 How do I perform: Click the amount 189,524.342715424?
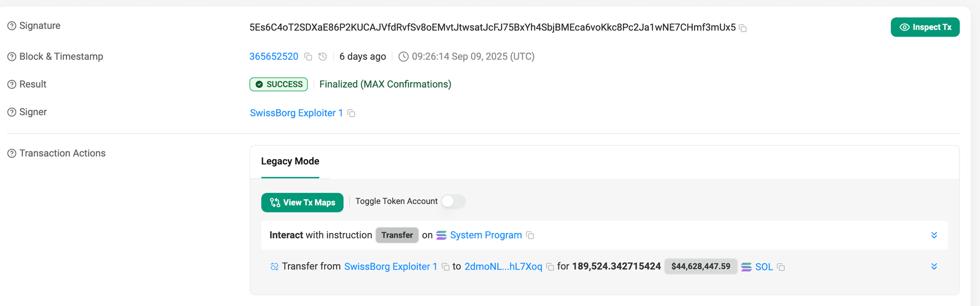click(x=617, y=266)
